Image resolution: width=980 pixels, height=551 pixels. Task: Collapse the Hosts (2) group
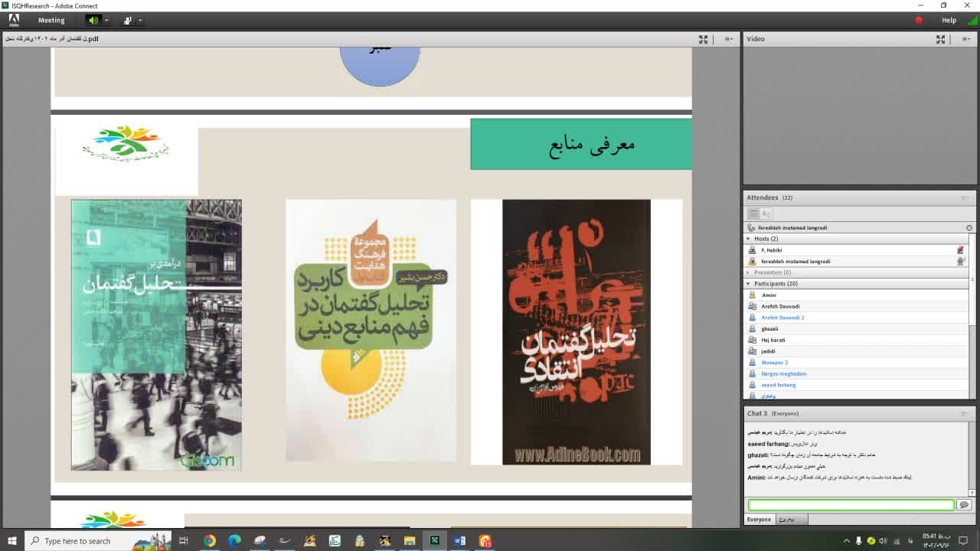749,239
